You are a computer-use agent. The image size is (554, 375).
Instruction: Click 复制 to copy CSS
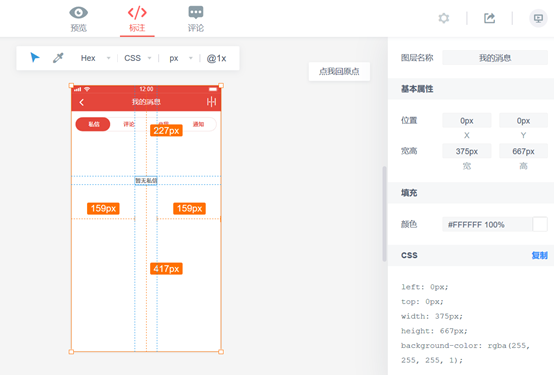[x=540, y=255]
